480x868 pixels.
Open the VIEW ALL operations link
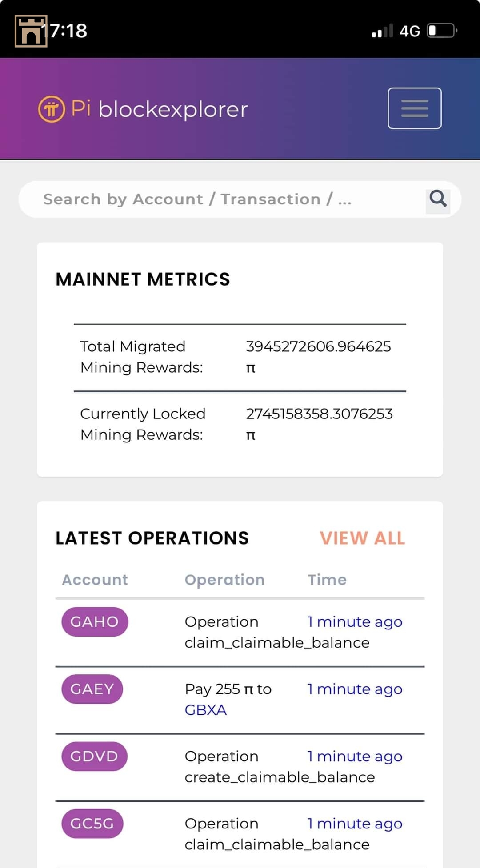pos(362,538)
